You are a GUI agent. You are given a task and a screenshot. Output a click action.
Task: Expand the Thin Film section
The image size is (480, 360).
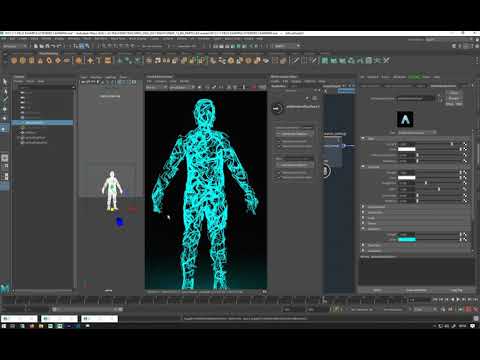pos(363,245)
